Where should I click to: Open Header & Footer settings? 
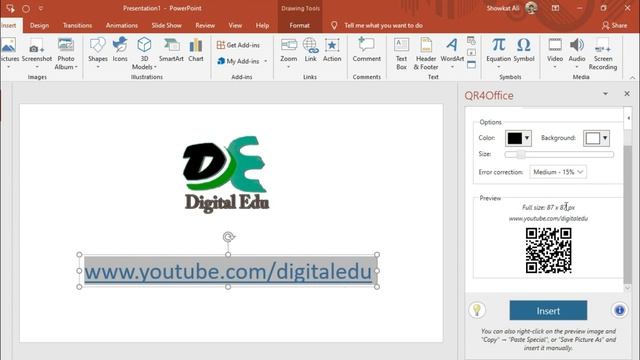pos(426,53)
